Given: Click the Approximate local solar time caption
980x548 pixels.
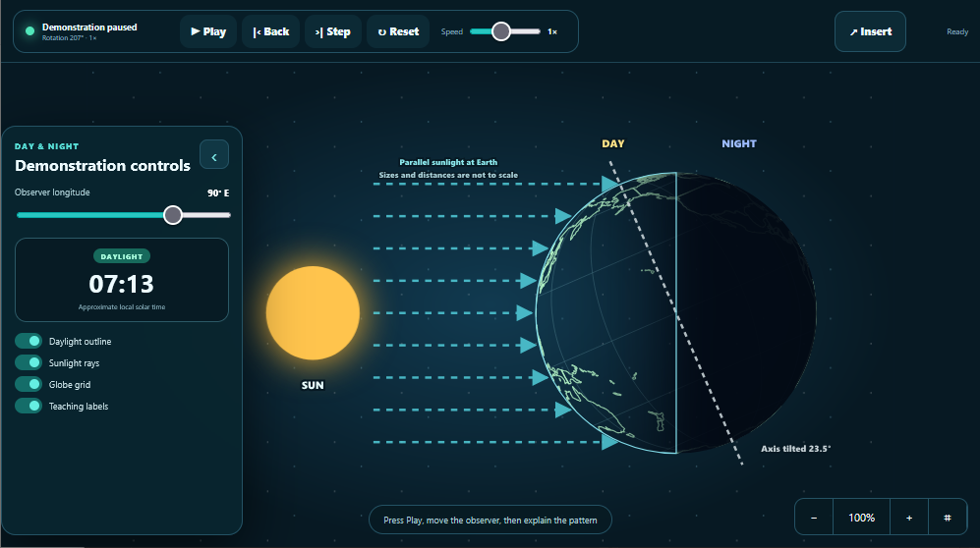Looking at the screenshot, I should point(122,307).
